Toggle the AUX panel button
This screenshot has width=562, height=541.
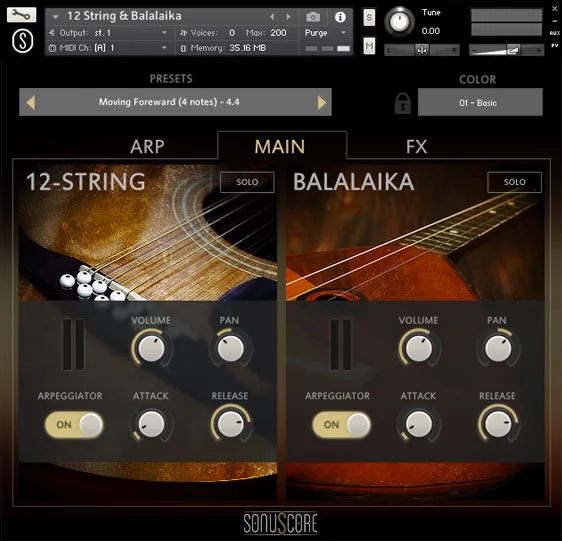point(554,33)
